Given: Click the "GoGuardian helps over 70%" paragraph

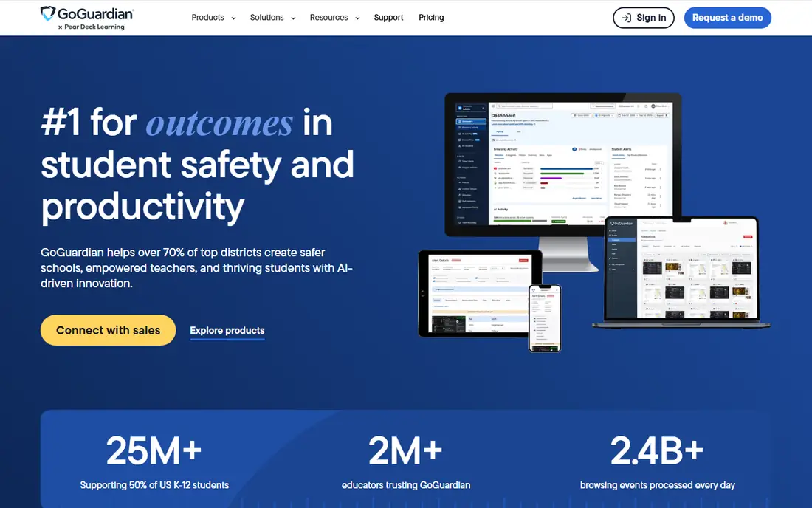Looking at the screenshot, I should 196,268.
